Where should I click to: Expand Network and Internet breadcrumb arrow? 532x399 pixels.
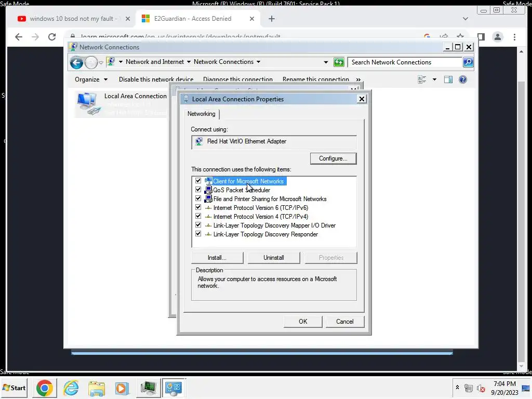189,62
